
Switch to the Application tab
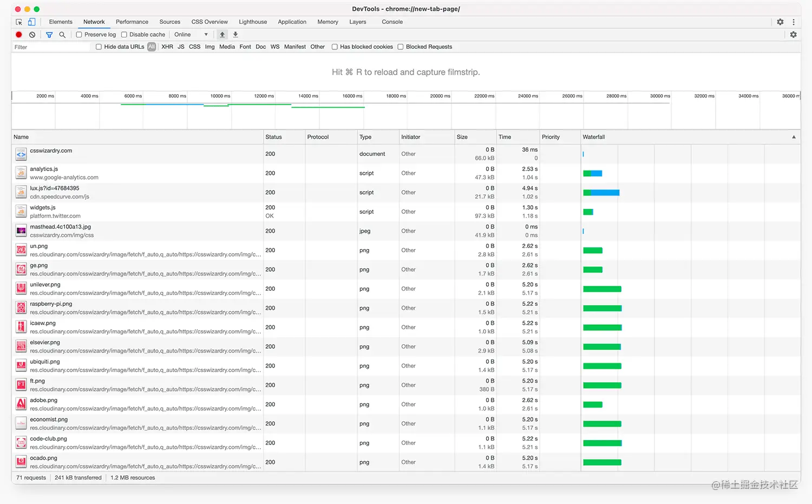[292, 22]
